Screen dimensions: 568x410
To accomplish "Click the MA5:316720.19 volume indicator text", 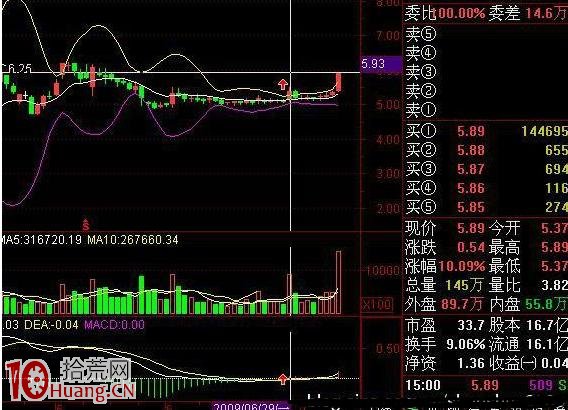I will [x=41, y=240].
